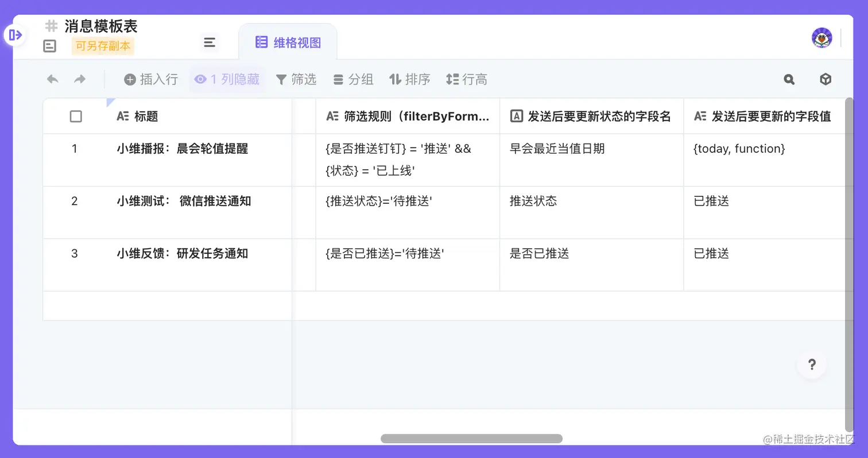Select the cell 早会最近当值日期
This screenshot has width=868, height=458.
(x=592, y=160)
